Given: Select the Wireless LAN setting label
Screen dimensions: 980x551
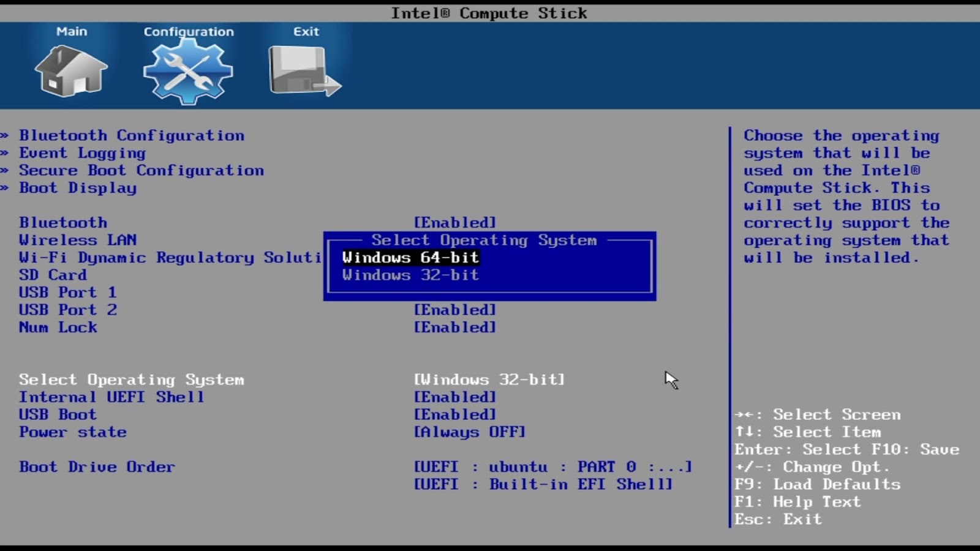Looking at the screenshot, I should (x=78, y=240).
